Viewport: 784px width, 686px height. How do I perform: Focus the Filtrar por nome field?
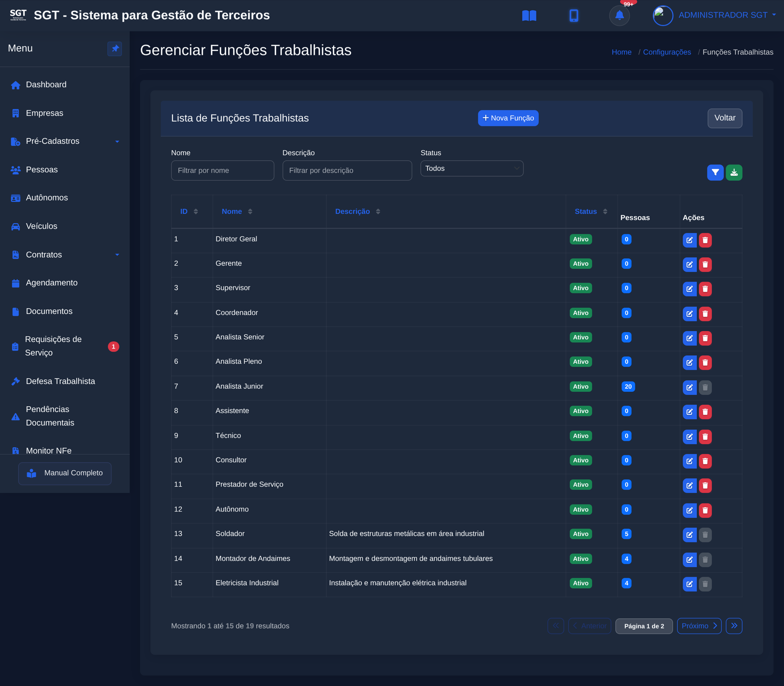tap(223, 170)
